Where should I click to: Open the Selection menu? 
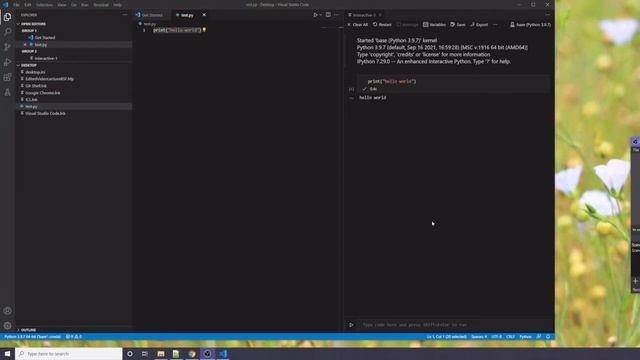(44, 5)
